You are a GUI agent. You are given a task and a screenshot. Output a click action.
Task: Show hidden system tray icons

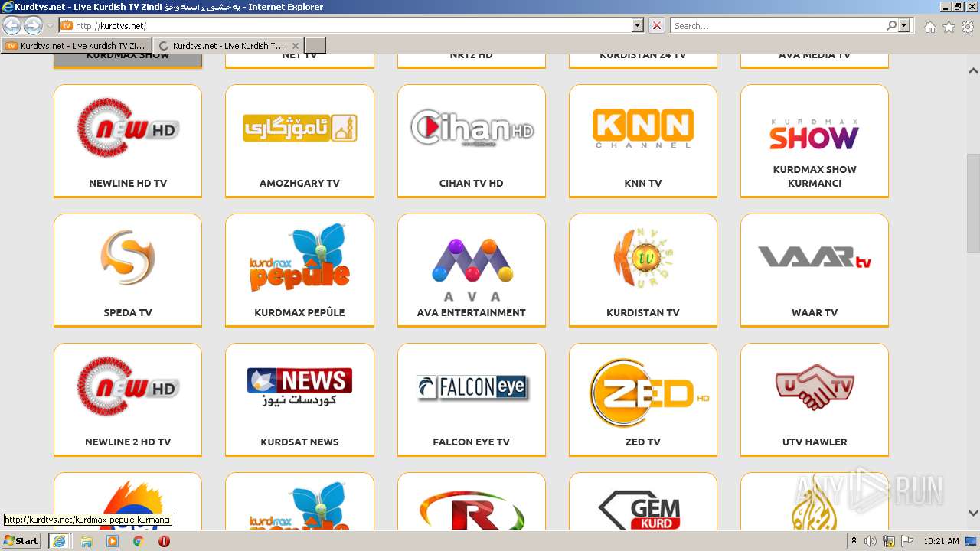coord(854,541)
